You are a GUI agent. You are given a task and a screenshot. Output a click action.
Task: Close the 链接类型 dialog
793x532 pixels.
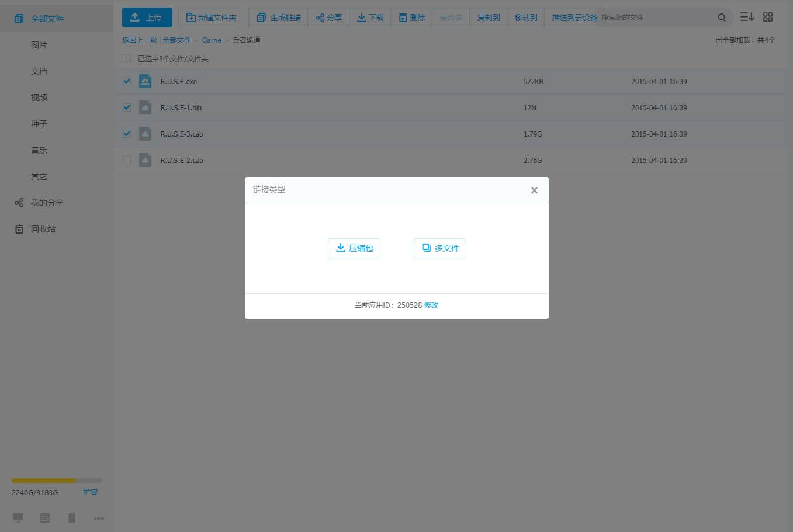click(534, 190)
